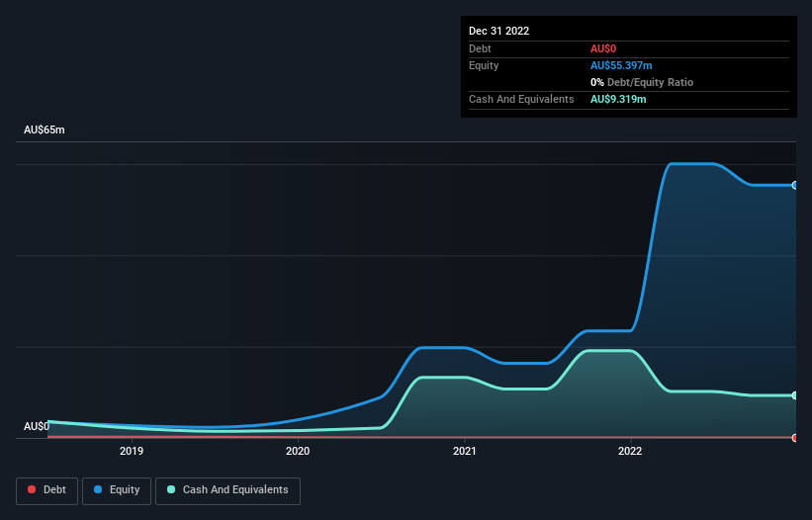Select the red Debt endpoint marker
The image size is (812, 520).
[795, 438]
